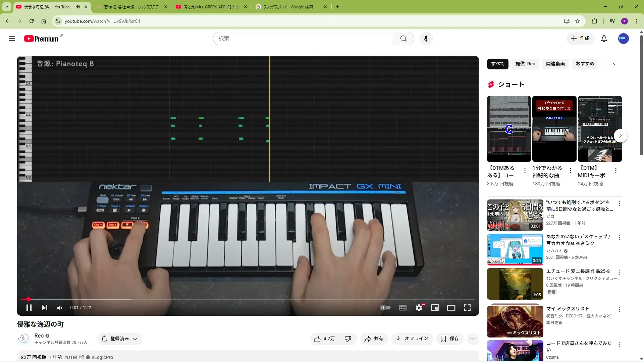Screen dimensions: 644x362
Task: Switch to the Google 検索 browser tab
Action: [x=288, y=7]
